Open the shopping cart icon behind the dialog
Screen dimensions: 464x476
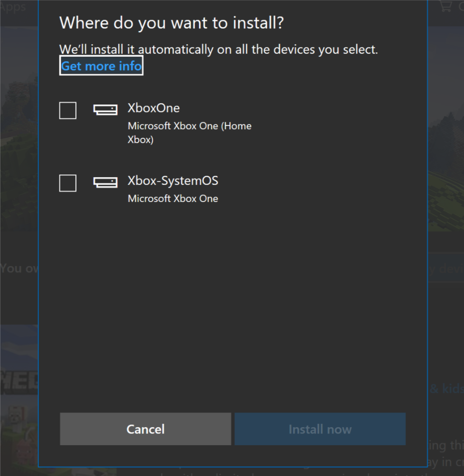tap(446, 6)
